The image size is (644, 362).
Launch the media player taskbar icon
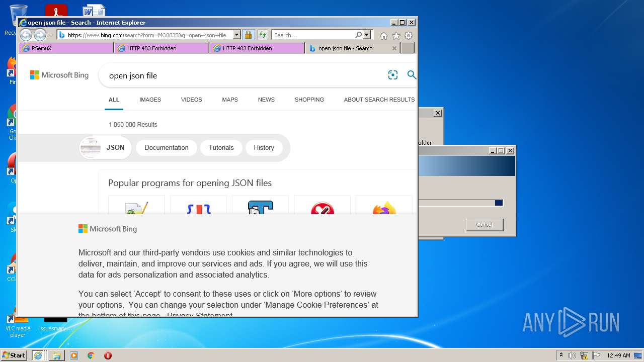pyautogui.click(x=74, y=355)
